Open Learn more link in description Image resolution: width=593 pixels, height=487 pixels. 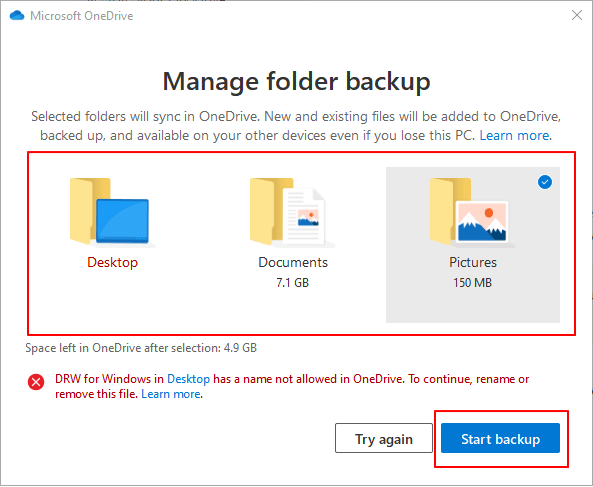pos(514,135)
